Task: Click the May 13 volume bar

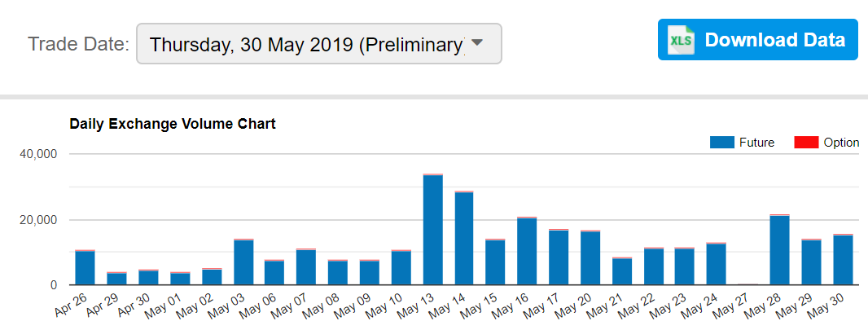Action: 433,230
